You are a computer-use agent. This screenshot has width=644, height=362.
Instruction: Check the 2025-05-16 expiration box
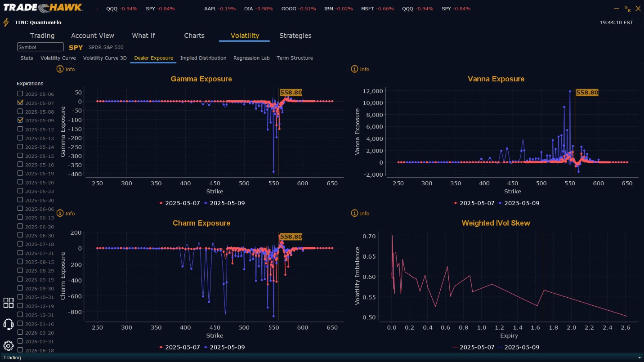20,164
